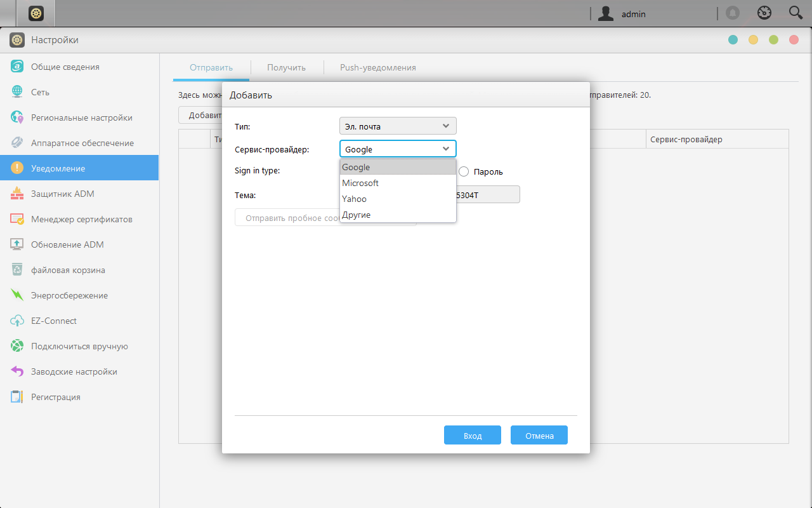Viewport: 812px width, 508px height.
Task: Open Подключиться вручную section
Action: [79, 346]
